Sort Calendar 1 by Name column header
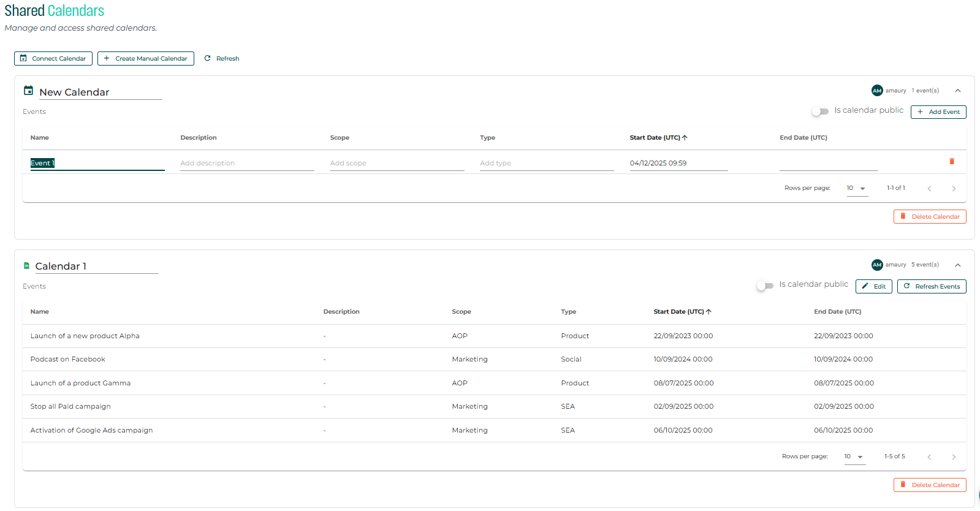 (x=40, y=312)
